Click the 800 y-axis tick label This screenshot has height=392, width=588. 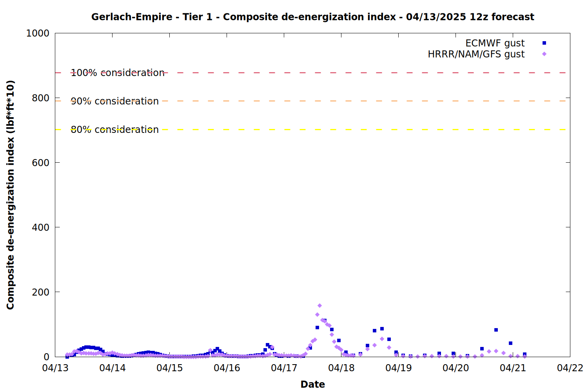pyautogui.click(x=41, y=98)
